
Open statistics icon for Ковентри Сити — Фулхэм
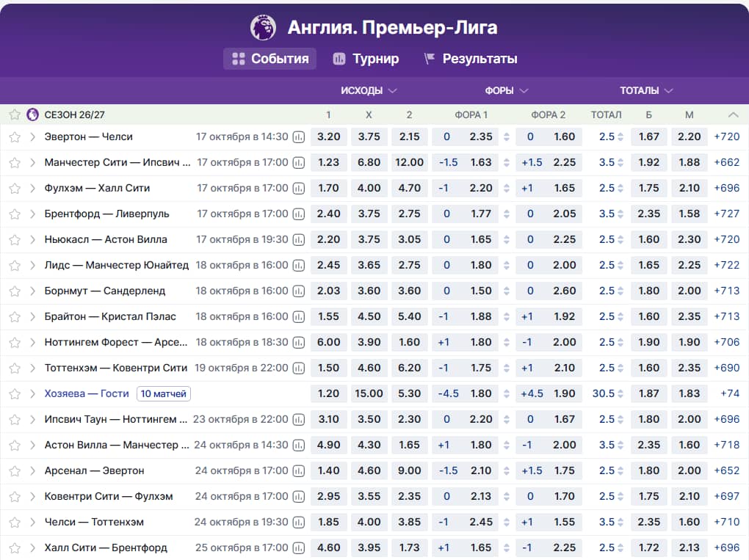tap(299, 497)
